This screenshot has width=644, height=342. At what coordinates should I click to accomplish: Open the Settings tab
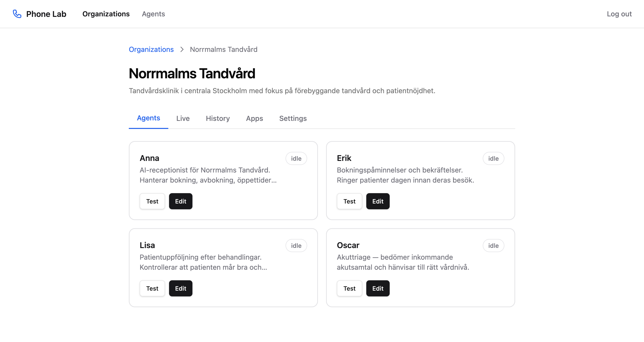click(293, 118)
